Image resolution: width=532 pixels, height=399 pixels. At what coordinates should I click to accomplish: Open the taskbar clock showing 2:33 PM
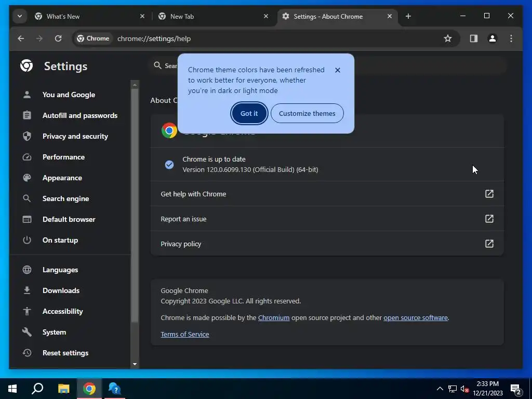(488, 389)
